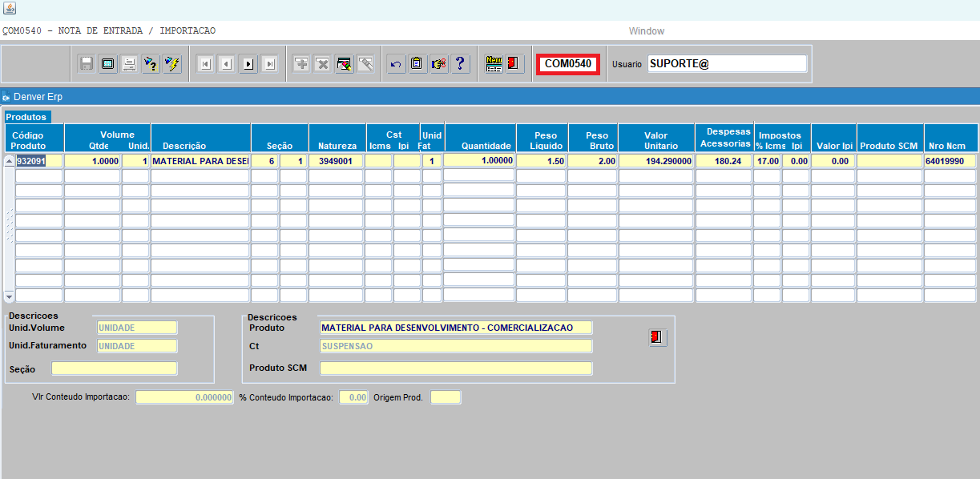980x479 pixels.
Task: Click Peso Liquido cell 1.50
Action: pos(542,161)
